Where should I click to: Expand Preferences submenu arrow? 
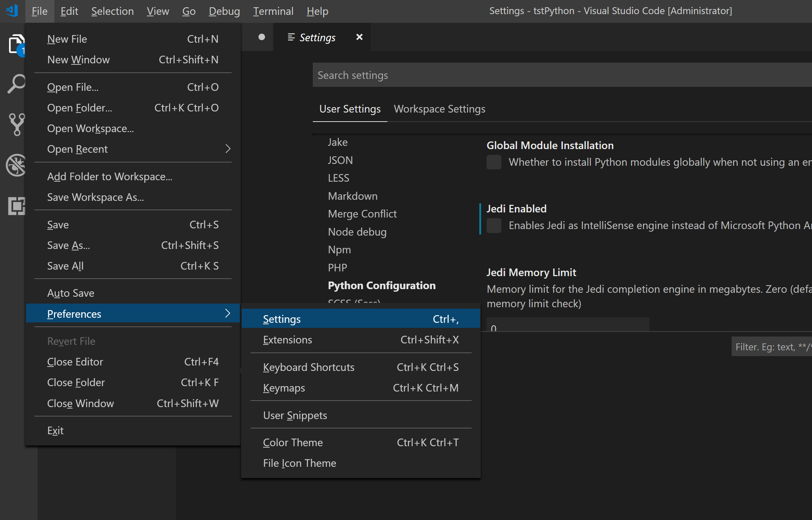click(x=228, y=313)
